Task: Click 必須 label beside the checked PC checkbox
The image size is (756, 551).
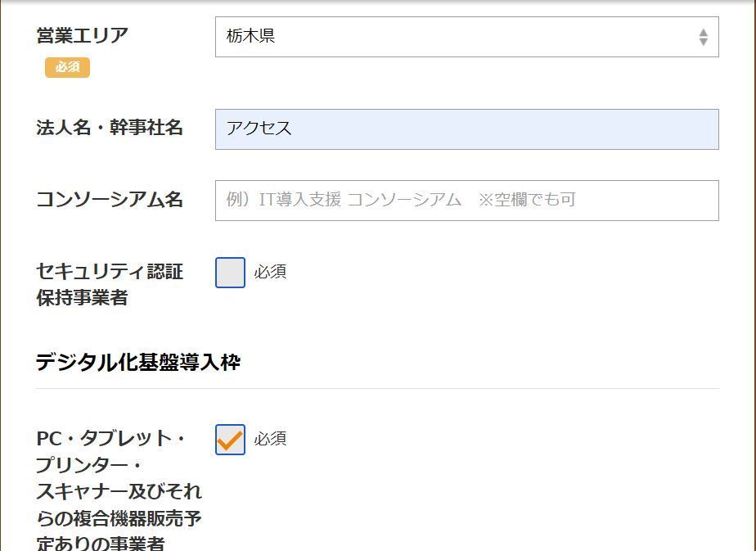Action: [270, 439]
